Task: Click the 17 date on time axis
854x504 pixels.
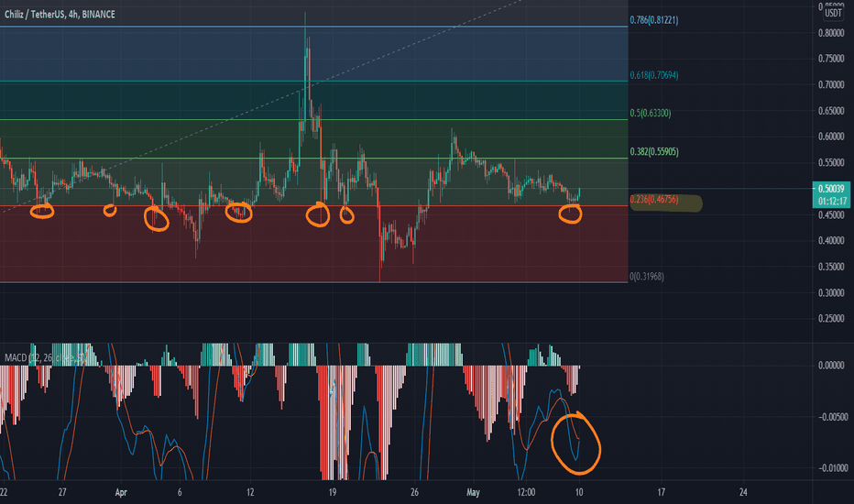Action: point(662,493)
